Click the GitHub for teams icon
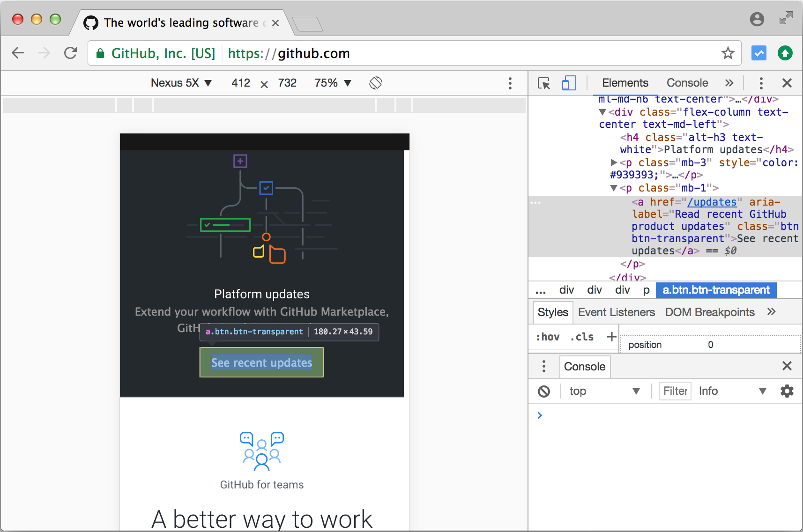 (x=262, y=451)
